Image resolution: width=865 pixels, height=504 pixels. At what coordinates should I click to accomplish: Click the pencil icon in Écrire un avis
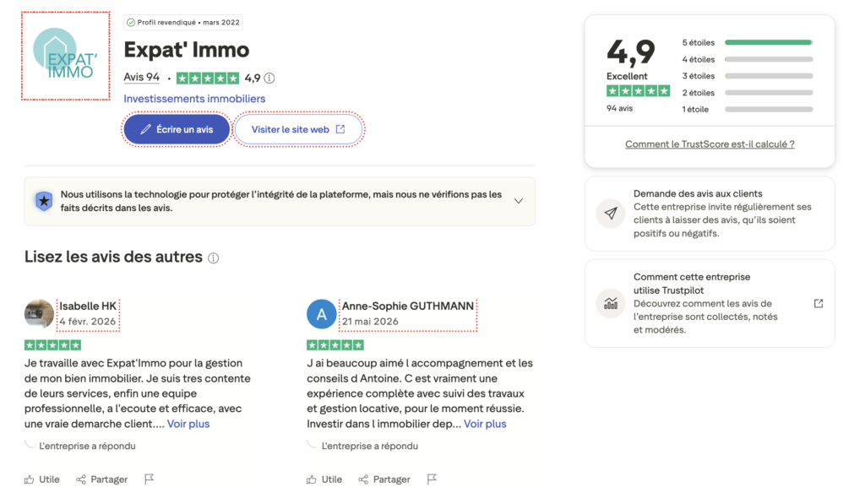click(145, 129)
